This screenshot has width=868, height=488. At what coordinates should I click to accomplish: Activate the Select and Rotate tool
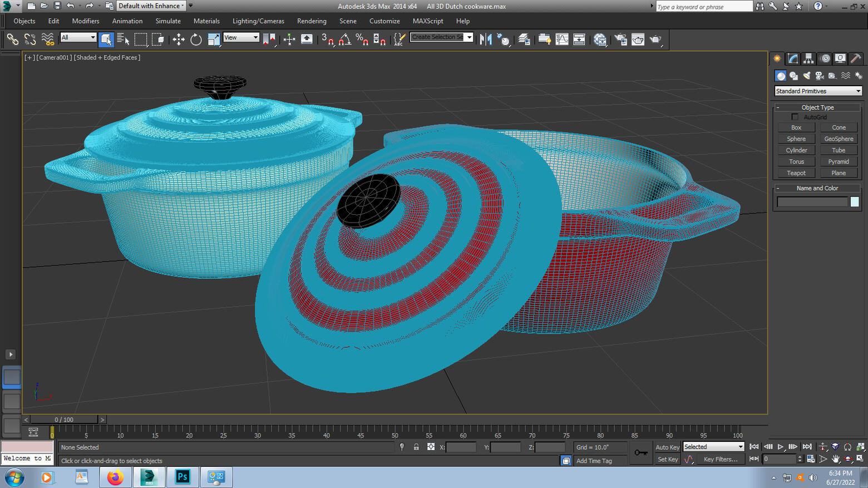pos(196,40)
